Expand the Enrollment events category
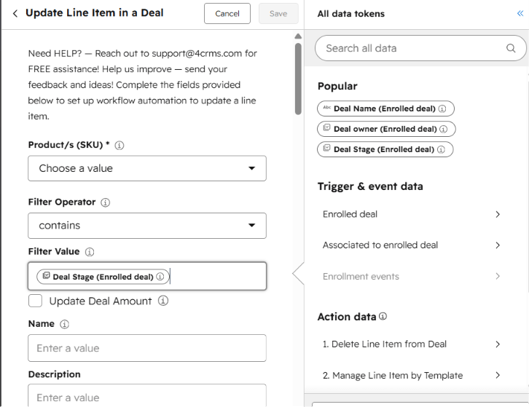Viewport: 529px width, 407px height. pyautogui.click(x=411, y=276)
